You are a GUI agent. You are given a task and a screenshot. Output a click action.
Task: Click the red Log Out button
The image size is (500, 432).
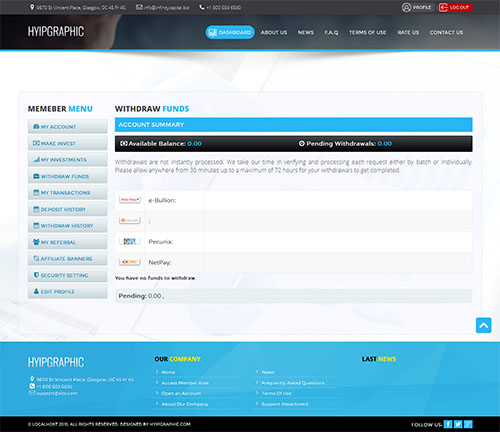click(455, 7)
